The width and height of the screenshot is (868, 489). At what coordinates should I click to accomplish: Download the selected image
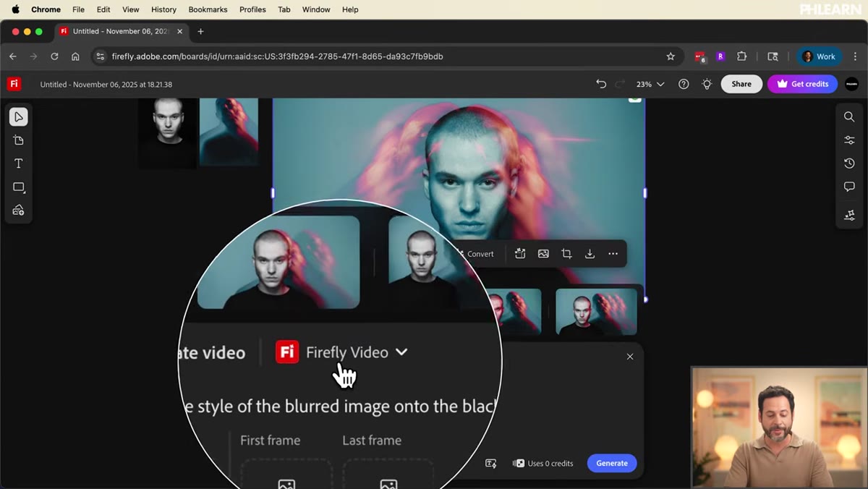coord(590,254)
